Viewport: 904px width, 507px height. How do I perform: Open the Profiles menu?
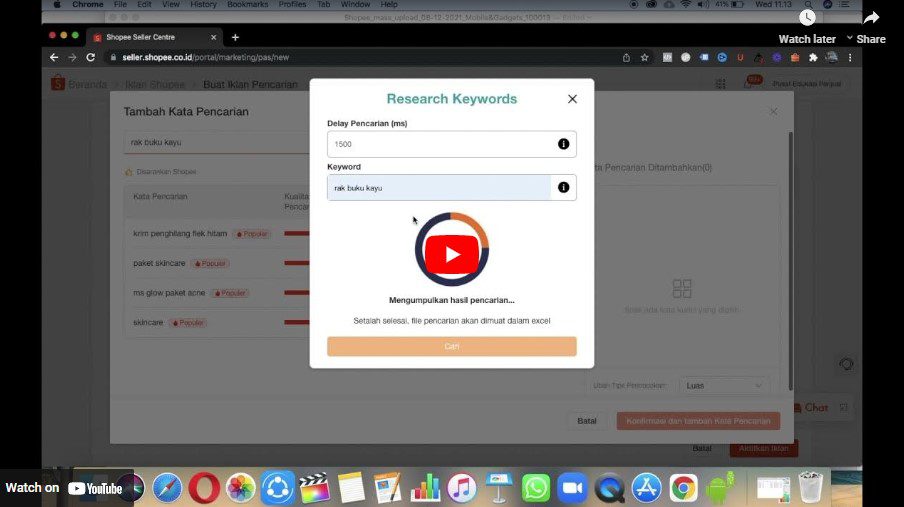pos(292,5)
